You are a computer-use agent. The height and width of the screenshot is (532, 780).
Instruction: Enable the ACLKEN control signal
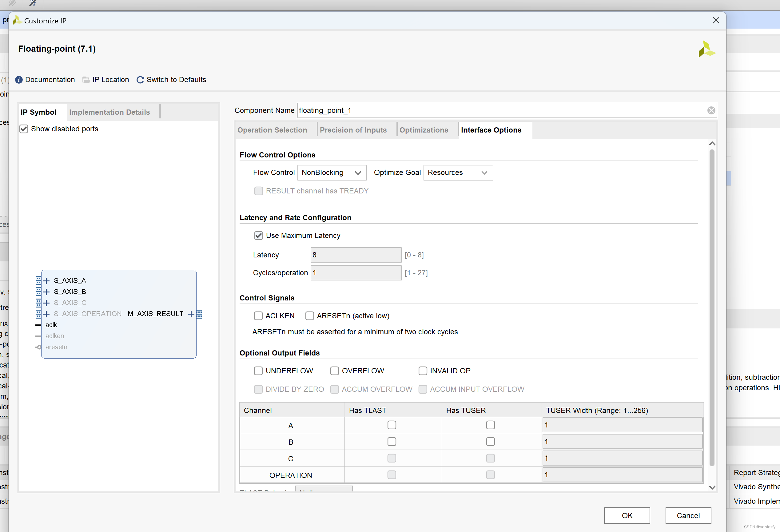point(258,316)
